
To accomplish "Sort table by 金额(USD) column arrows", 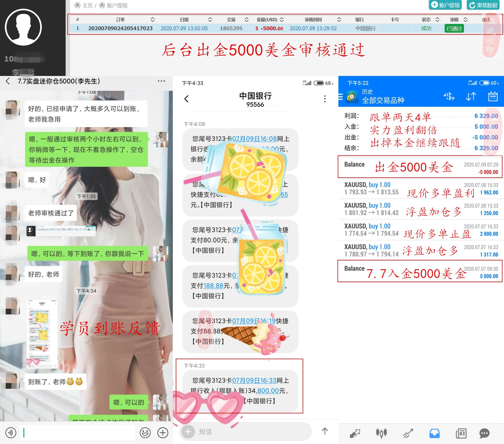I will [x=282, y=20].
